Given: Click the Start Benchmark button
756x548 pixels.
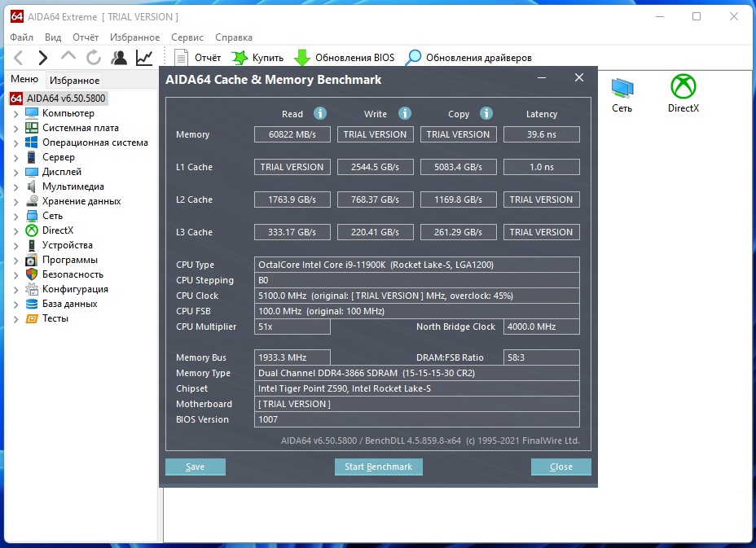Looking at the screenshot, I should (379, 467).
